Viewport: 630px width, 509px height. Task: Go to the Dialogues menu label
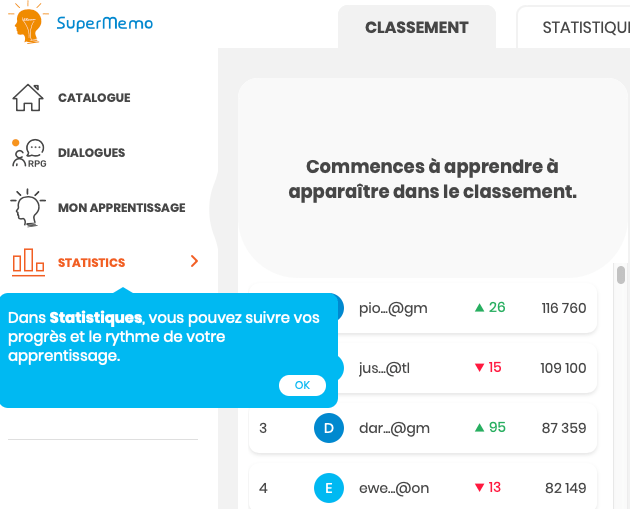[91, 153]
